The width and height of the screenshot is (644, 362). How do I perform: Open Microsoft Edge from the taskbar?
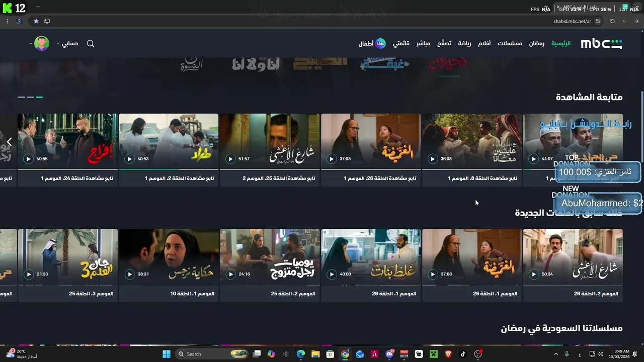(x=300, y=354)
